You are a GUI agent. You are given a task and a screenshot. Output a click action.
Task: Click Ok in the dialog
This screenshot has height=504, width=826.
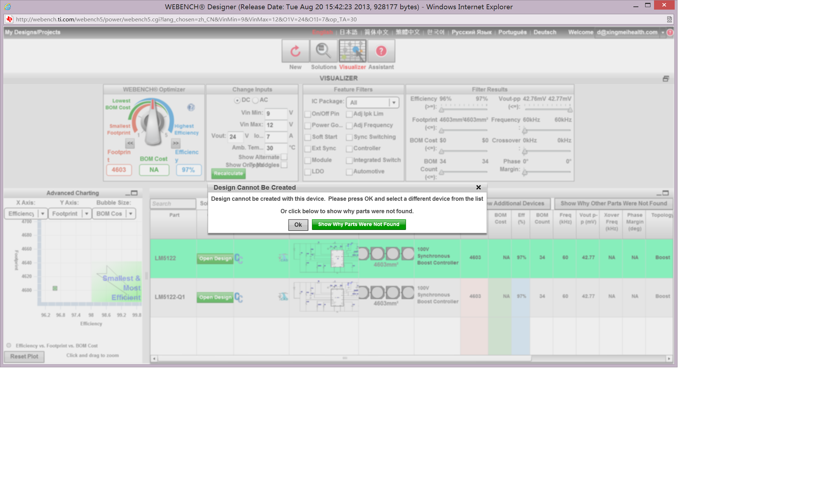click(298, 225)
